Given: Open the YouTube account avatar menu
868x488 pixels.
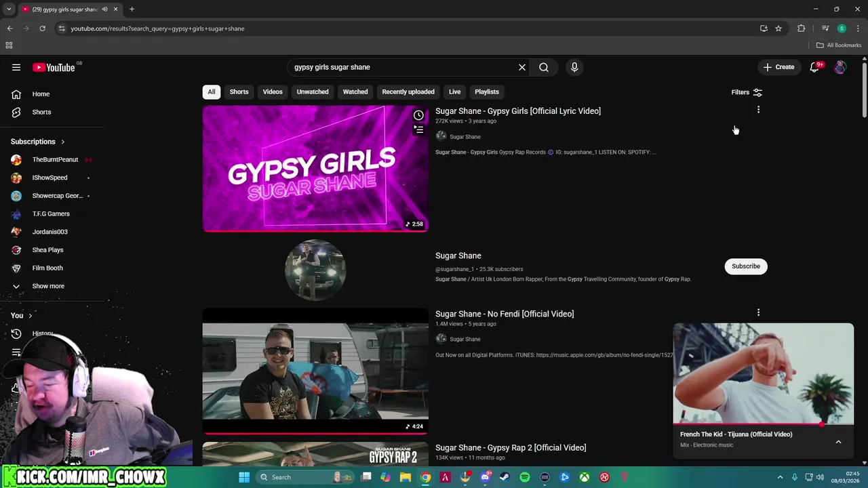Looking at the screenshot, I should point(840,67).
